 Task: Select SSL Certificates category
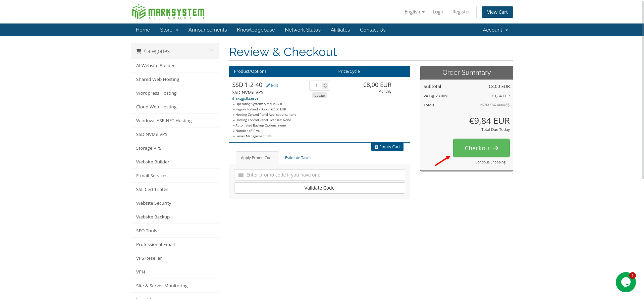(x=175, y=189)
